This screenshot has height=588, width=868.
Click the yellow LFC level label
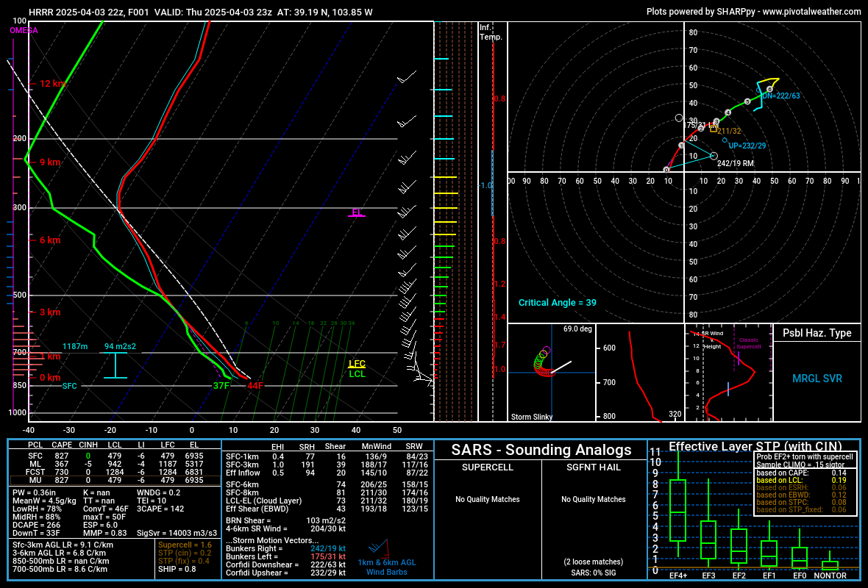[357, 364]
